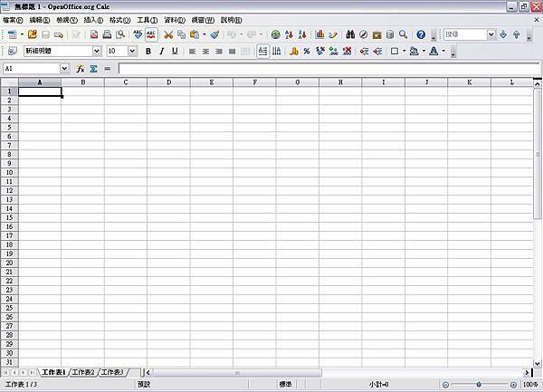The height and width of the screenshot is (392, 543).
Task: Toggle underline formatting
Action: point(175,51)
